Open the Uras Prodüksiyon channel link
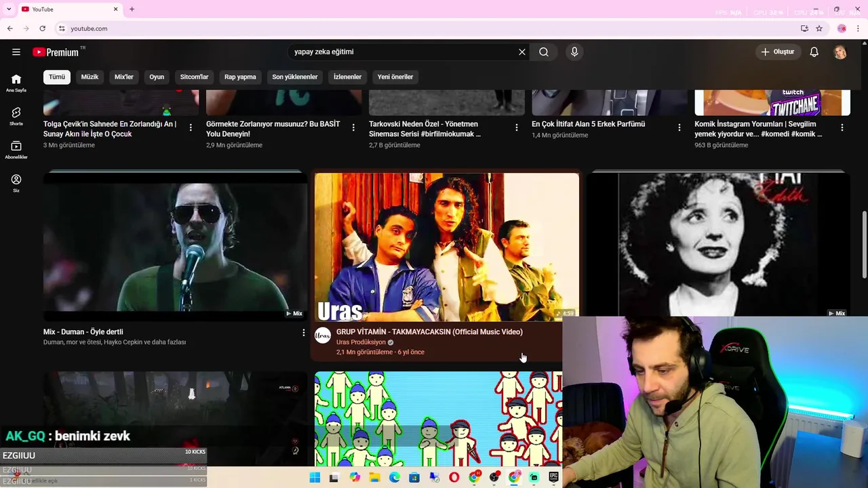Viewport: 868px width, 488px height. click(x=361, y=342)
